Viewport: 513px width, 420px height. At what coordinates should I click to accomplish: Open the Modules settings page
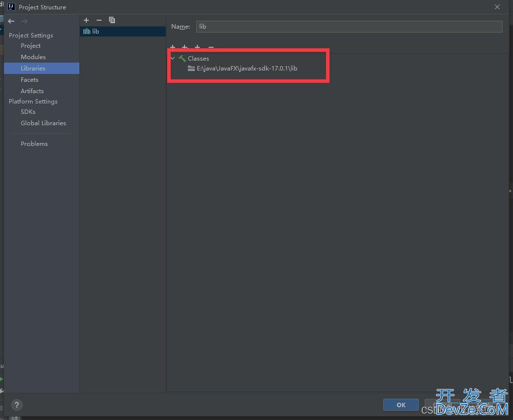33,57
